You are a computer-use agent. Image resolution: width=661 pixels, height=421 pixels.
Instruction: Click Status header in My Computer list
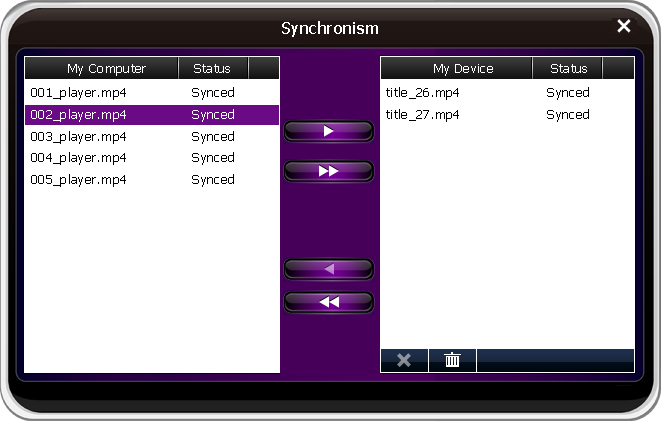point(212,69)
